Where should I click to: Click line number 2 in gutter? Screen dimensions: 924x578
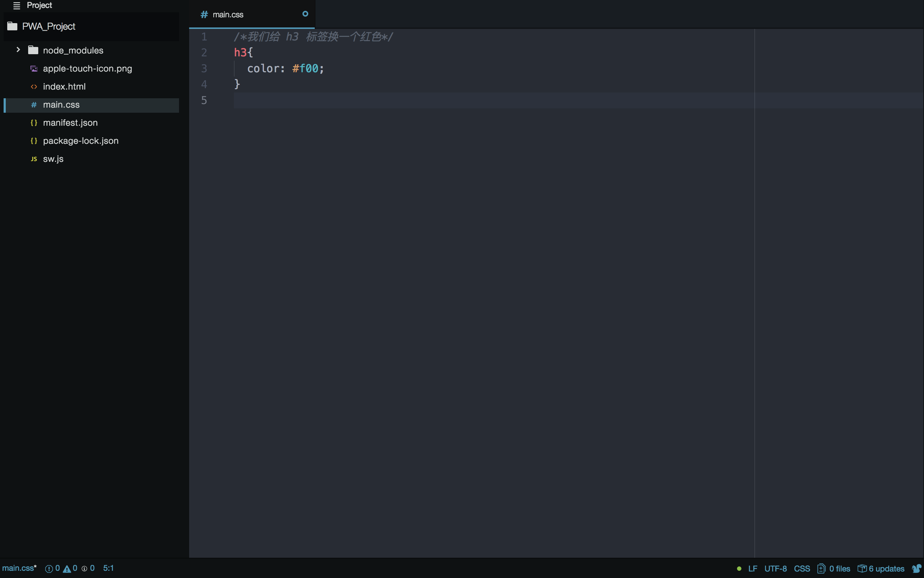tap(204, 52)
